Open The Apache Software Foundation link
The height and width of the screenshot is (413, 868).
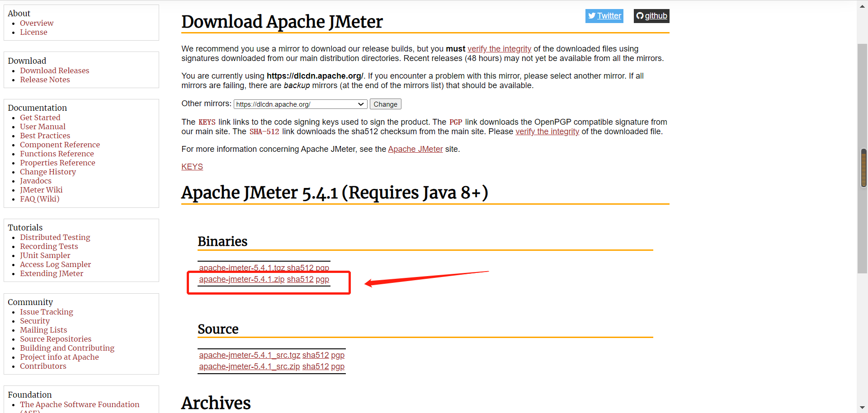click(80, 404)
